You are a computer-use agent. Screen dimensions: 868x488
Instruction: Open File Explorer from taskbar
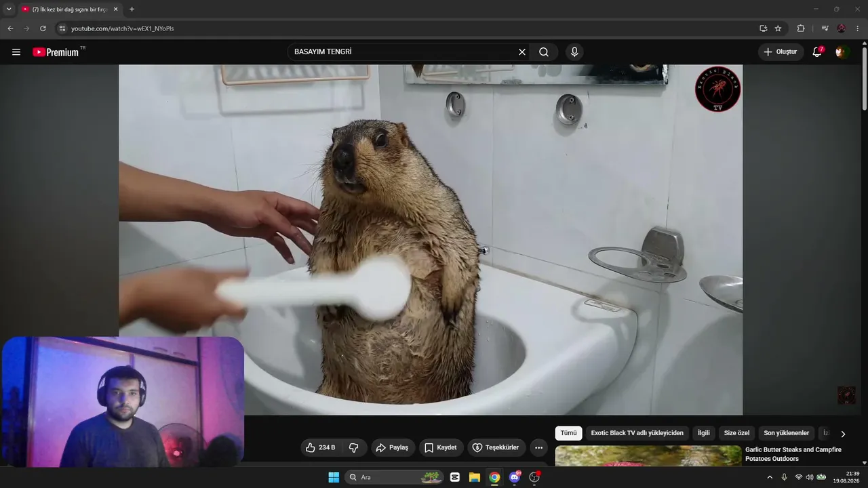475,477
